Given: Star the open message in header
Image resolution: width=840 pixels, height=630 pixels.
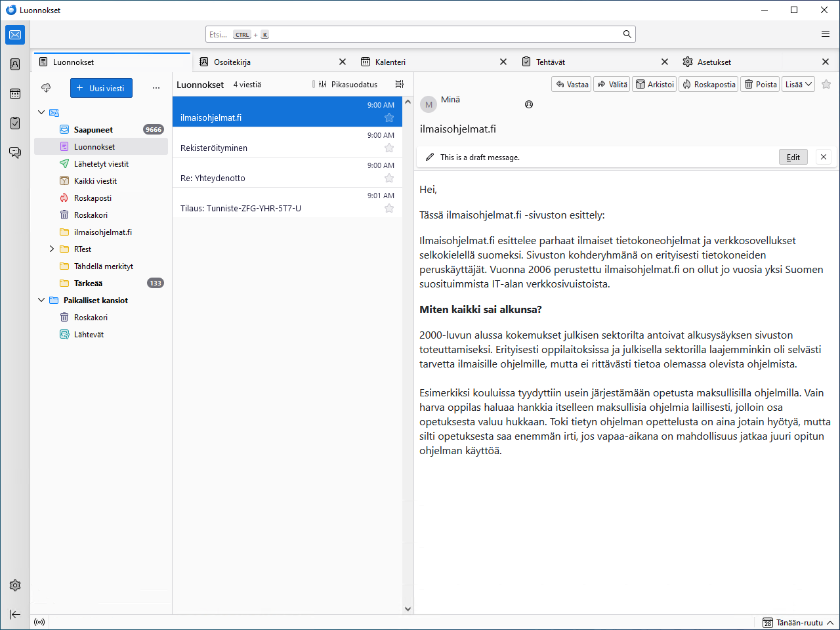Looking at the screenshot, I should 826,84.
